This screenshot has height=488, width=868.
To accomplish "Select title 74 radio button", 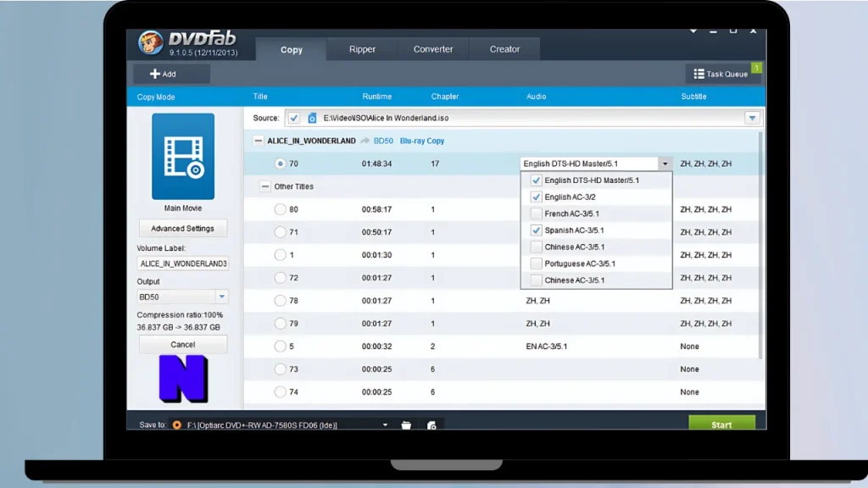I will click(280, 391).
